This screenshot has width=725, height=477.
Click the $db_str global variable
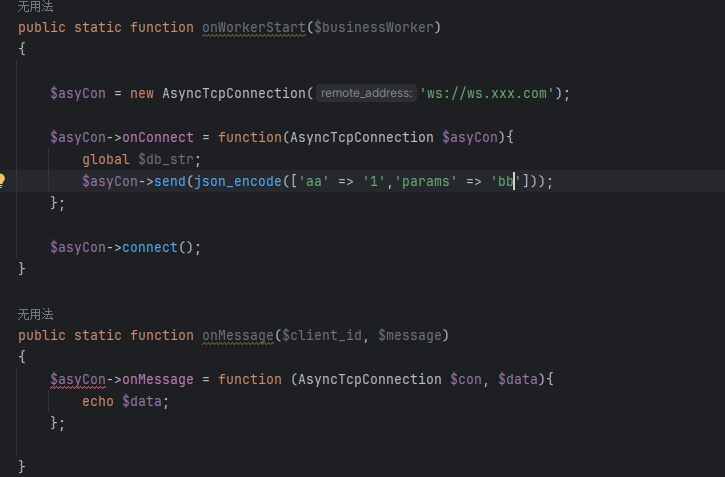166,159
